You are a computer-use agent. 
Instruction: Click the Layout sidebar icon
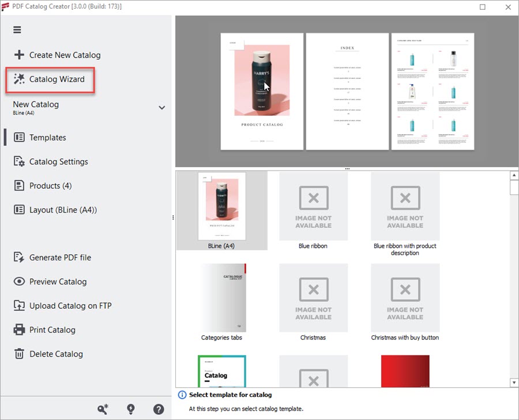(x=19, y=210)
